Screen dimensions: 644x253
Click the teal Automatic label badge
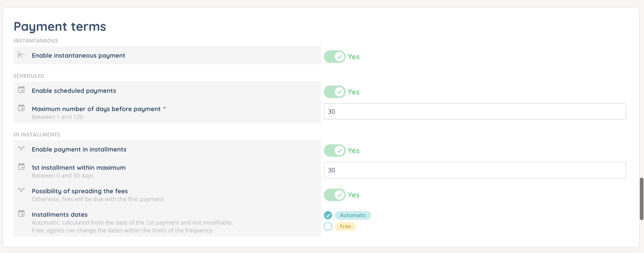pos(353,215)
